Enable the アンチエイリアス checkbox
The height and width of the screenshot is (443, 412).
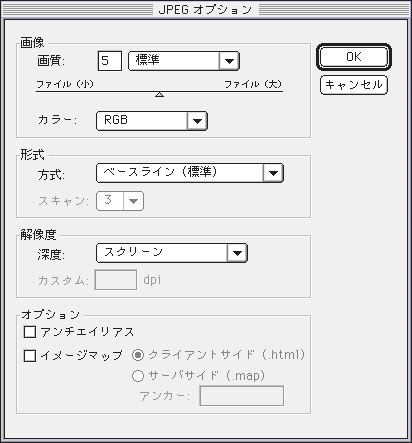(x=30, y=332)
